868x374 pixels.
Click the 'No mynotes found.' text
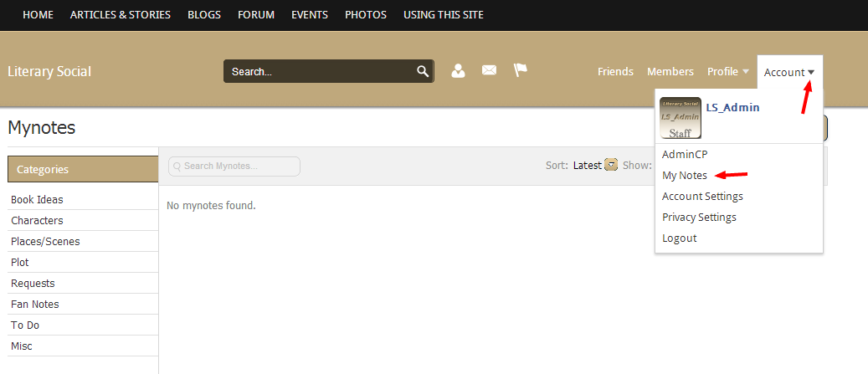coord(211,206)
